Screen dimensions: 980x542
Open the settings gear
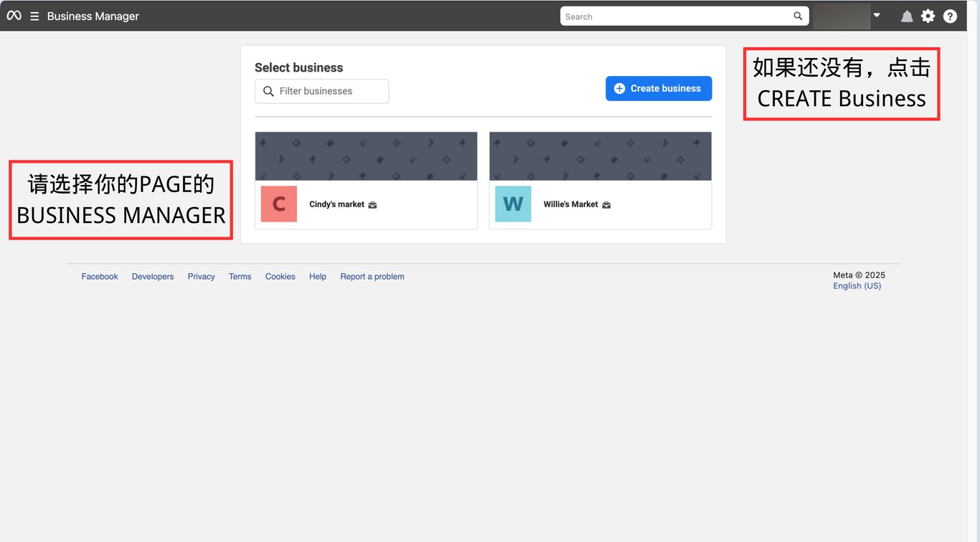(928, 16)
